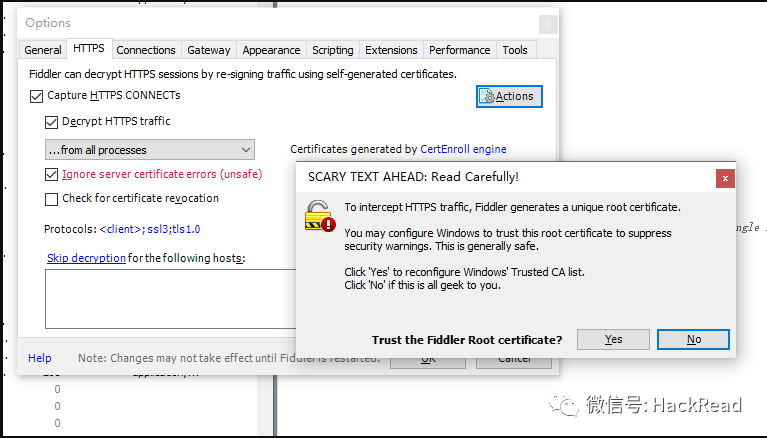Open the Extensions tab
This screenshot has width=767, height=438.
(391, 50)
